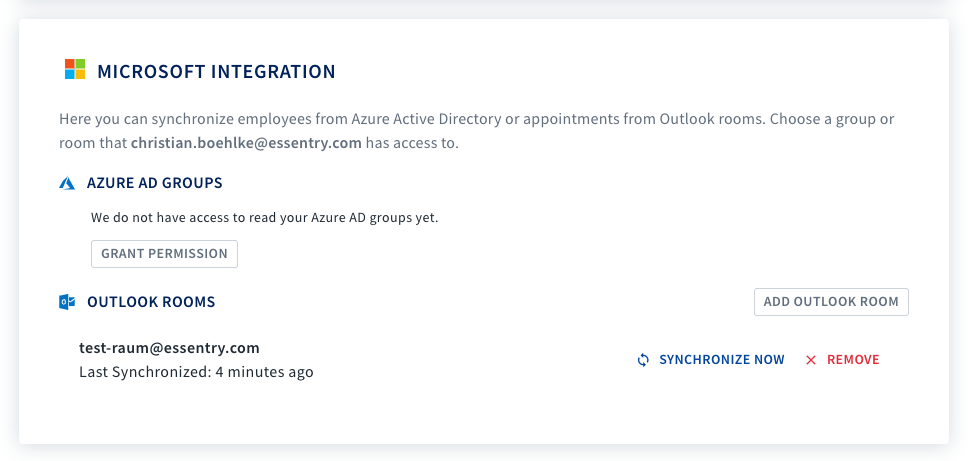Click the christian.boehlke@essentry.com bold email
Image resolution: width=968 pixels, height=461 pixels.
pos(246,143)
